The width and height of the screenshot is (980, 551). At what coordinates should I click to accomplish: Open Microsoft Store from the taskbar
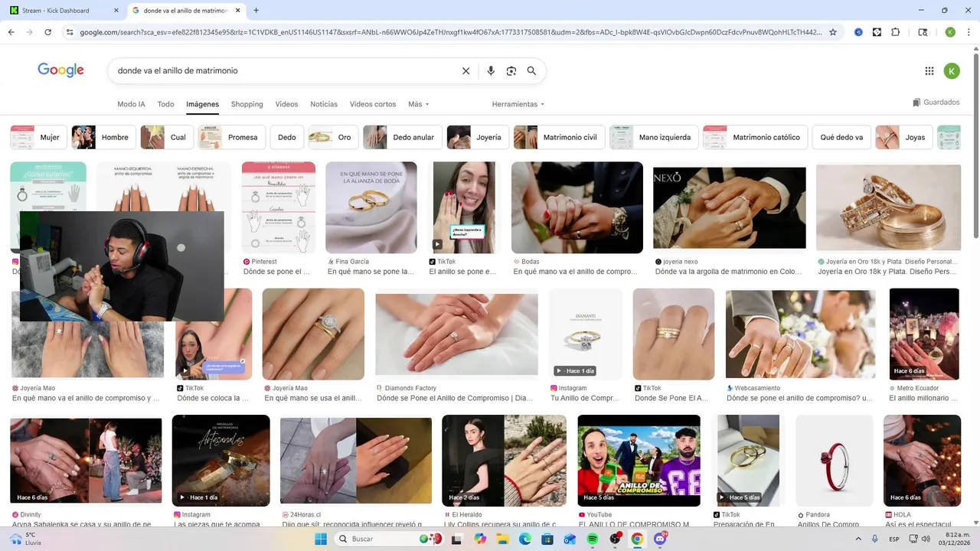point(547,539)
